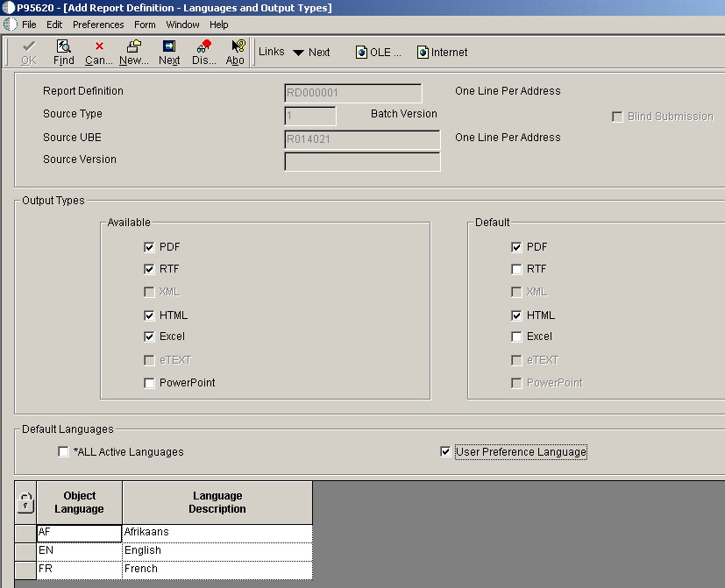Select the EN object language cell
Image resolution: width=725 pixels, height=588 pixels.
tap(80, 551)
